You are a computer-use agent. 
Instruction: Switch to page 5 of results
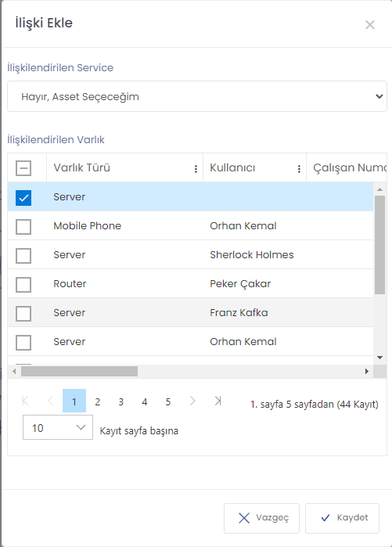167,401
